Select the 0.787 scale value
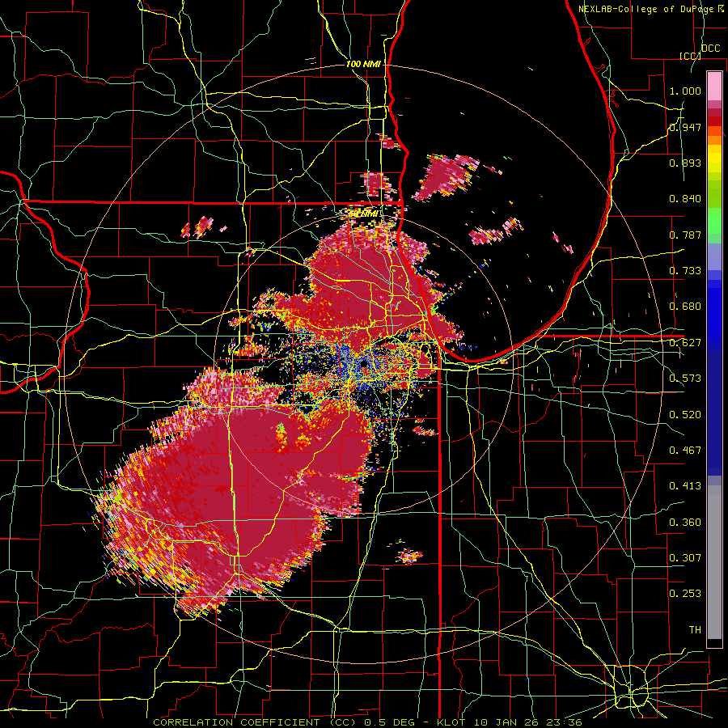The width and height of the screenshot is (728, 728). click(685, 235)
